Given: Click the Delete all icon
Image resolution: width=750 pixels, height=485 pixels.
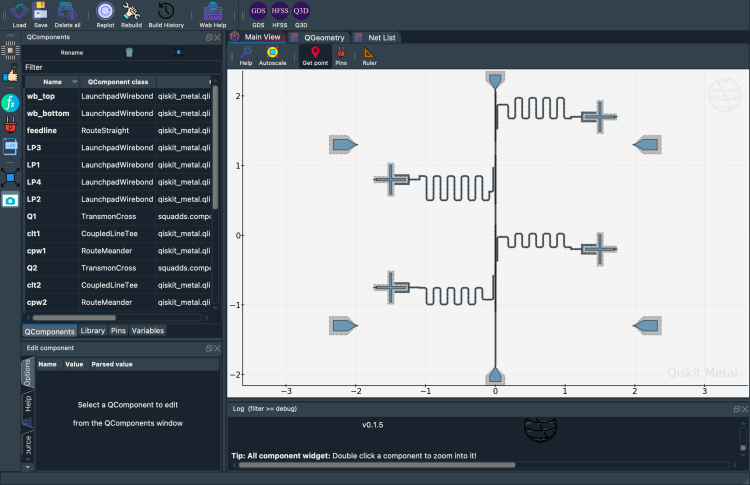Looking at the screenshot, I should [67, 15].
